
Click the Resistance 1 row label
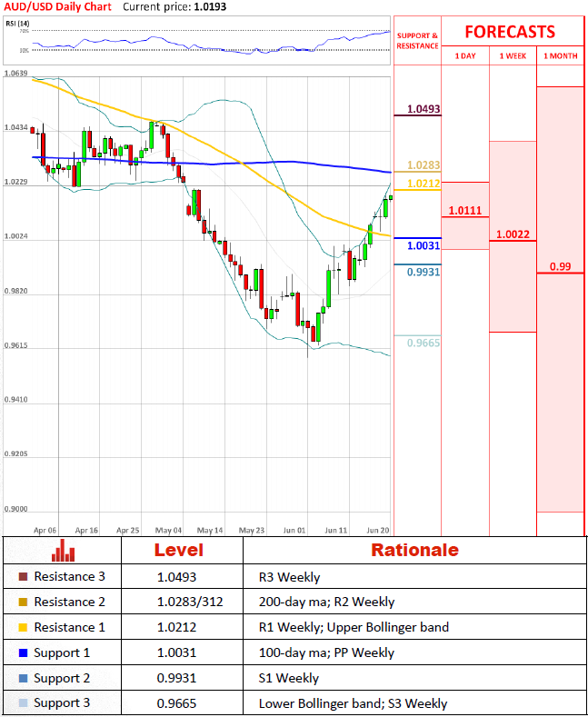69,627
